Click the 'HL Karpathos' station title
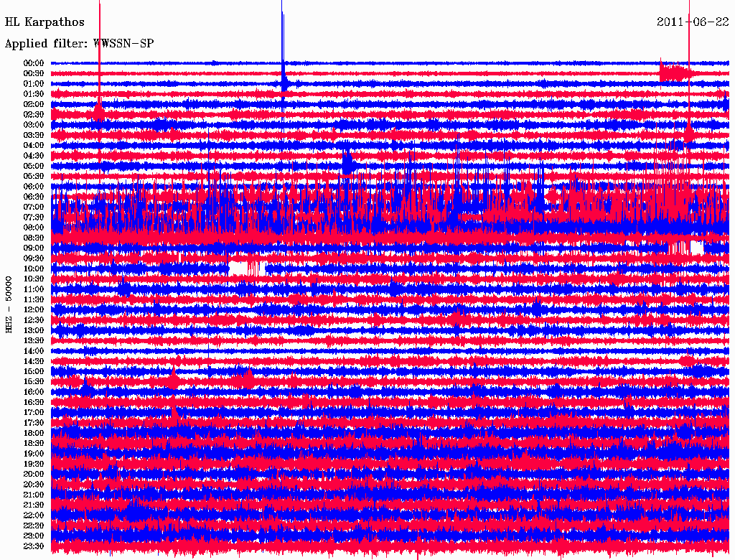 45,22
